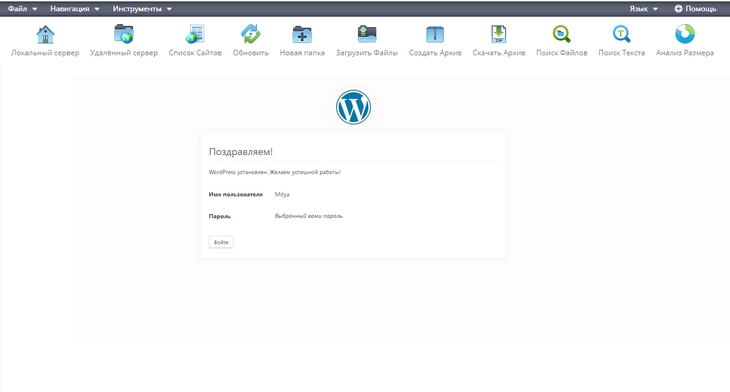Open Анализ Размера pie chart icon
730x392 pixels.
click(x=685, y=34)
